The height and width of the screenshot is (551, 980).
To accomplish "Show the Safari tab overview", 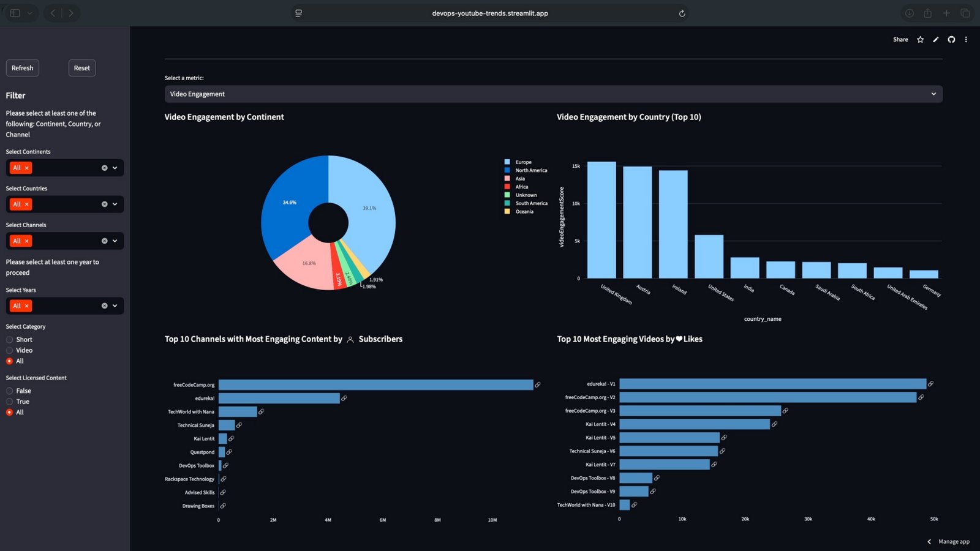I will click(965, 13).
